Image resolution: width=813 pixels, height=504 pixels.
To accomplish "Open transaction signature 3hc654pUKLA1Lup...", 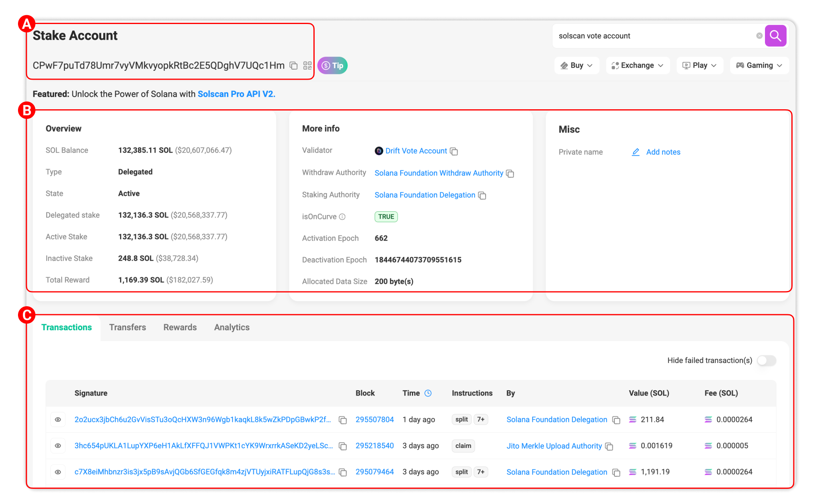I will (204, 446).
